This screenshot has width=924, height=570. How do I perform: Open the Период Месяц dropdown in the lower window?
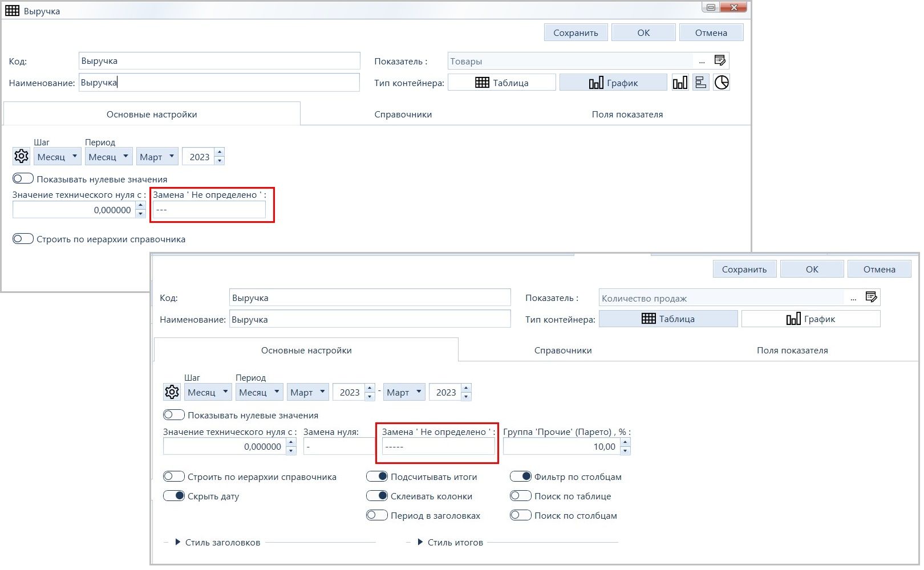coord(260,392)
